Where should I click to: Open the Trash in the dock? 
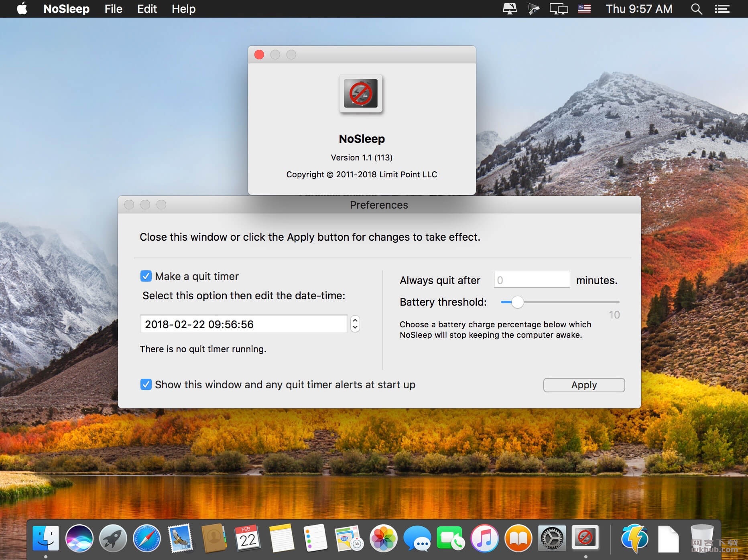pos(702,538)
